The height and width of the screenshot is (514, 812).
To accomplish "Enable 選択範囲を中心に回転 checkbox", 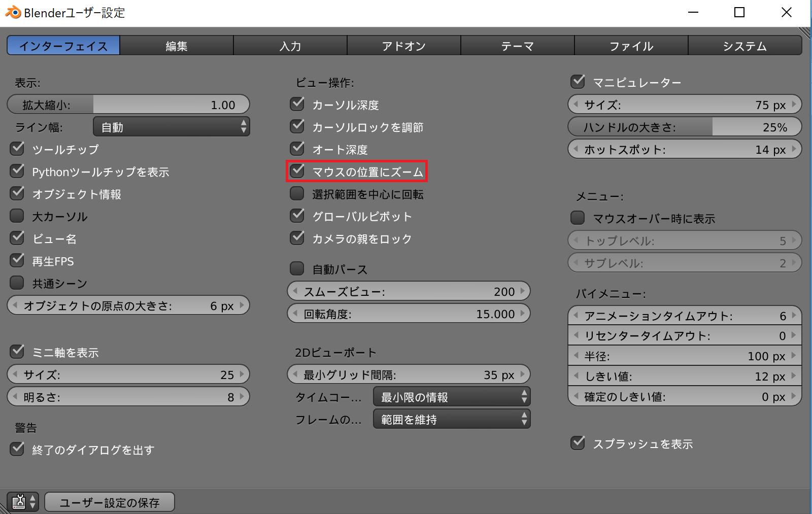I will click(x=297, y=193).
